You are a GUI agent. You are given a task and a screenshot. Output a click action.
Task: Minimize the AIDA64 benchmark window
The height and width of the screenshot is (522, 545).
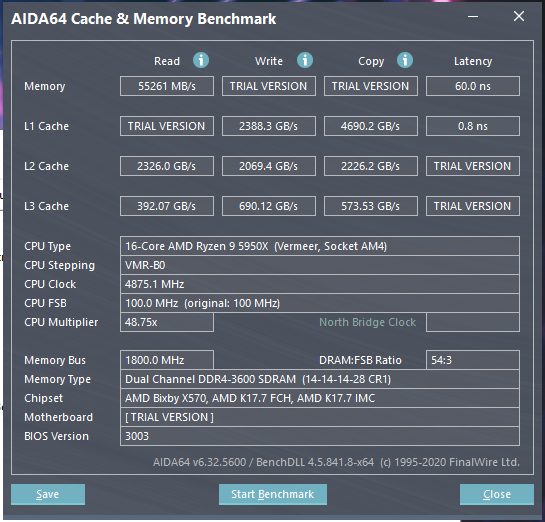pos(473,16)
